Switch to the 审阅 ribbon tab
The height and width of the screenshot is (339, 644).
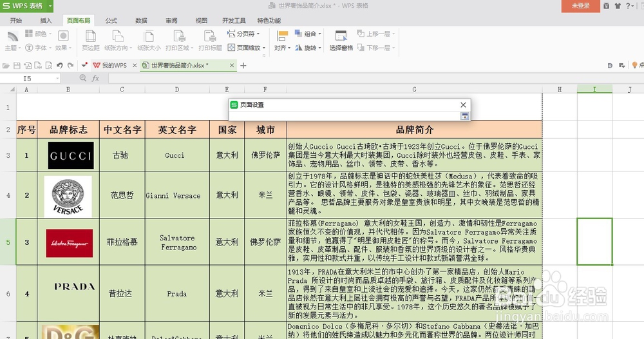tap(171, 21)
